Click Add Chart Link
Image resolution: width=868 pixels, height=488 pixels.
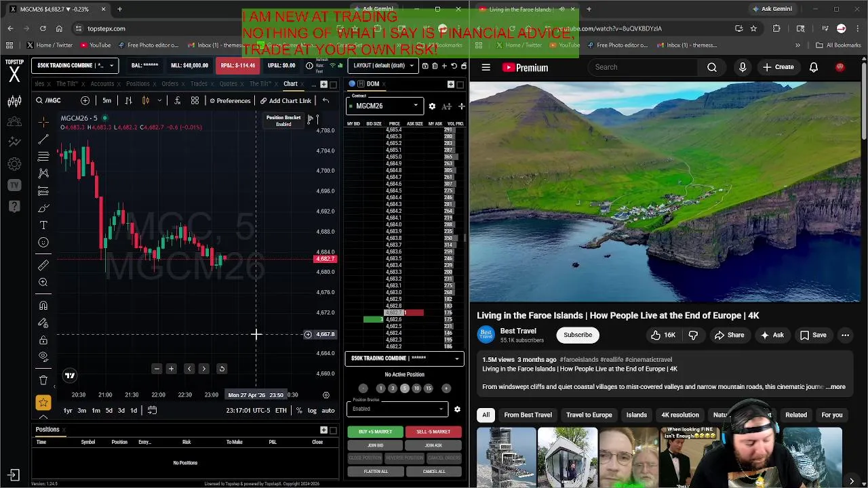pyautogui.click(x=285, y=100)
